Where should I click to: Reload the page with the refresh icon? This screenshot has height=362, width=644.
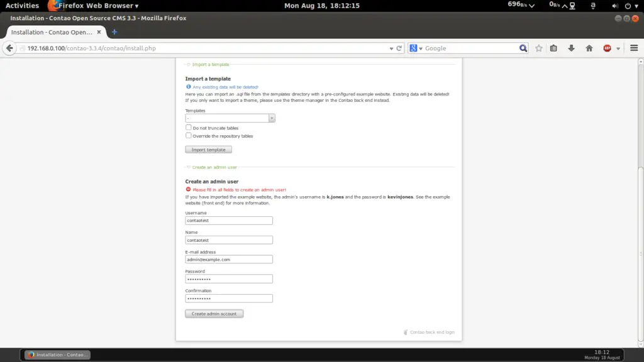(x=399, y=48)
